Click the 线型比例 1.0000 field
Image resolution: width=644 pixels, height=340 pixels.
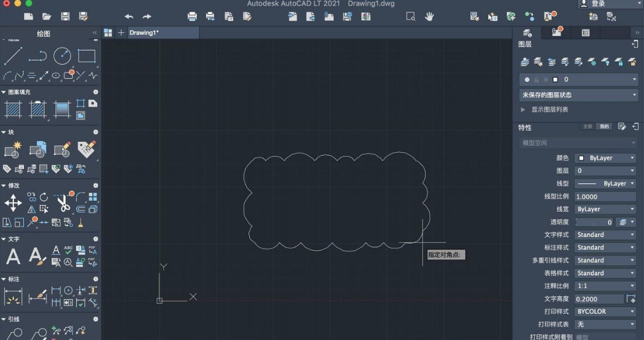coord(606,197)
